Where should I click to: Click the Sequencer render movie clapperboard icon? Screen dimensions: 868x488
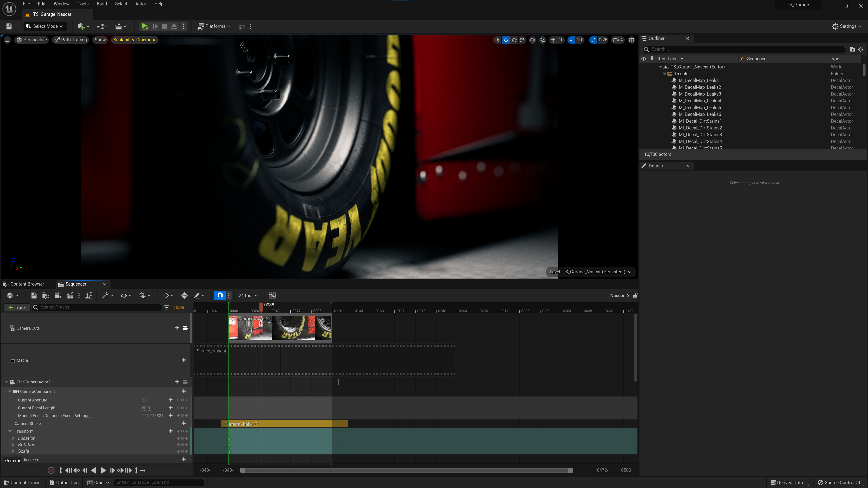[70, 295]
